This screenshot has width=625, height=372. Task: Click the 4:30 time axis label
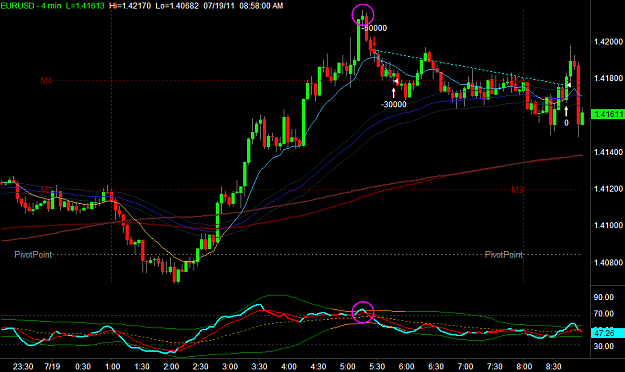pos(318,366)
